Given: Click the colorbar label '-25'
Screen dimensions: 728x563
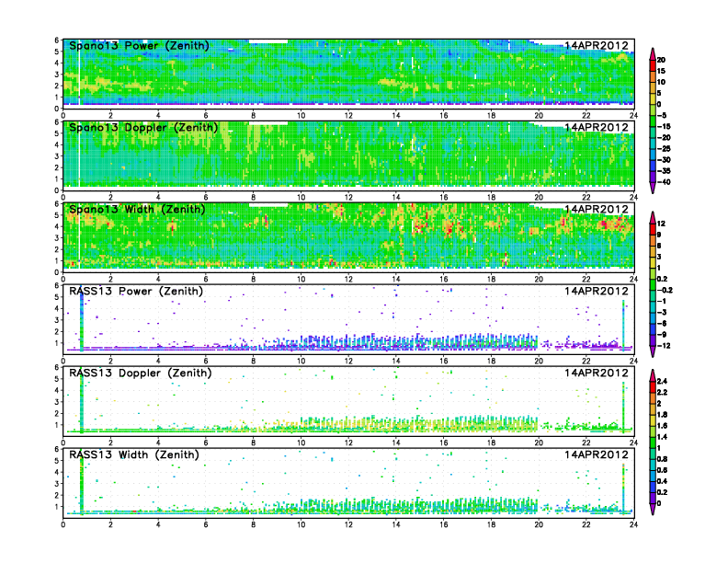Looking at the screenshot, I should pyautogui.click(x=664, y=149).
